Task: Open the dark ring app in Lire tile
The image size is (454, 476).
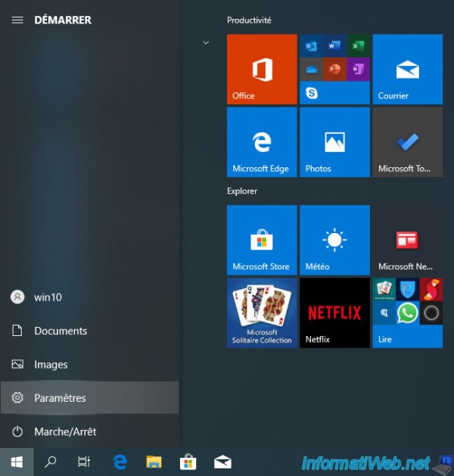Action: 431,313
